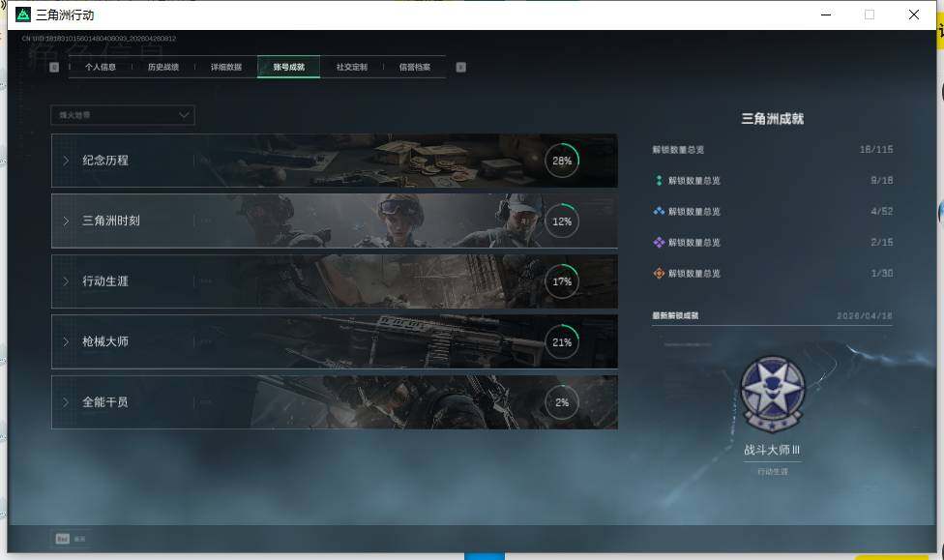Click the 最新解锁成就 label
This screenshot has height=560, width=944.
(x=675, y=315)
